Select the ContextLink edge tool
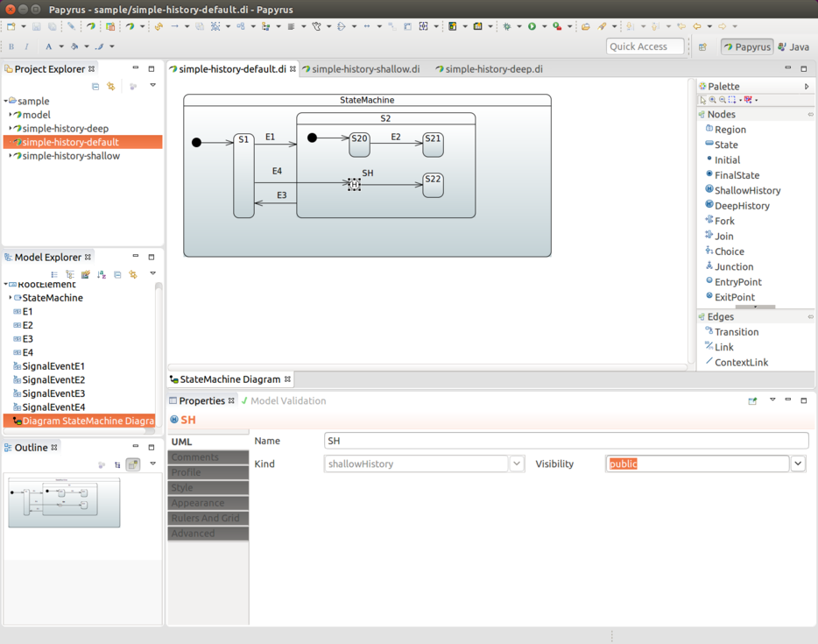The image size is (818, 644). point(736,362)
